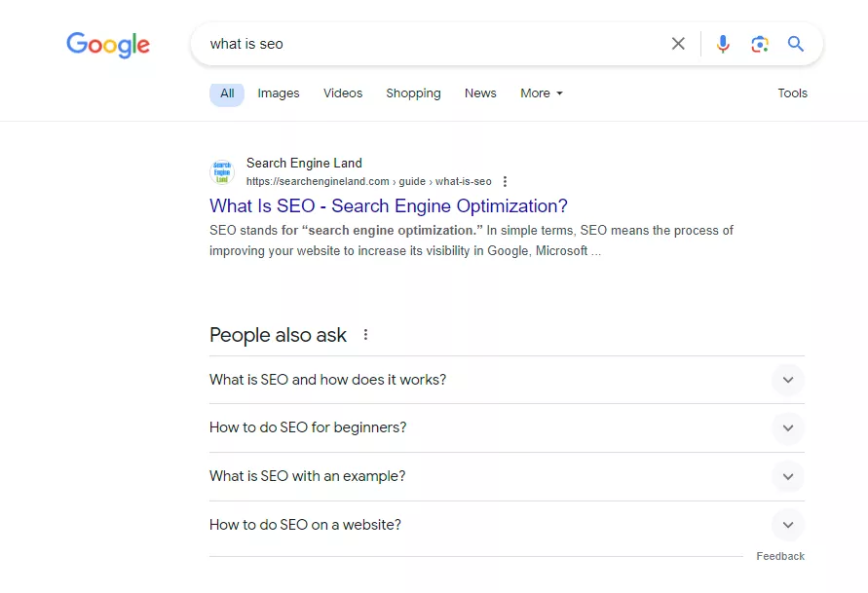
Task: Open Google Lens image search icon
Action: (760, 44)
